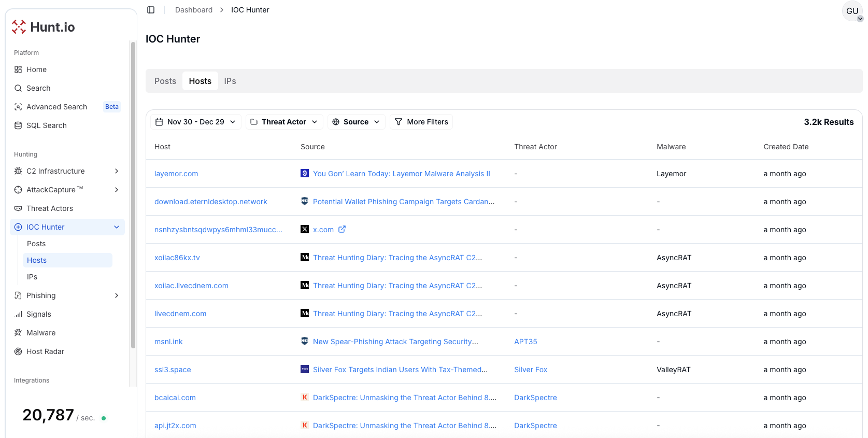Expand the Phishing submenu
This screenshot has height=438, width=868.
pos(116,295)
